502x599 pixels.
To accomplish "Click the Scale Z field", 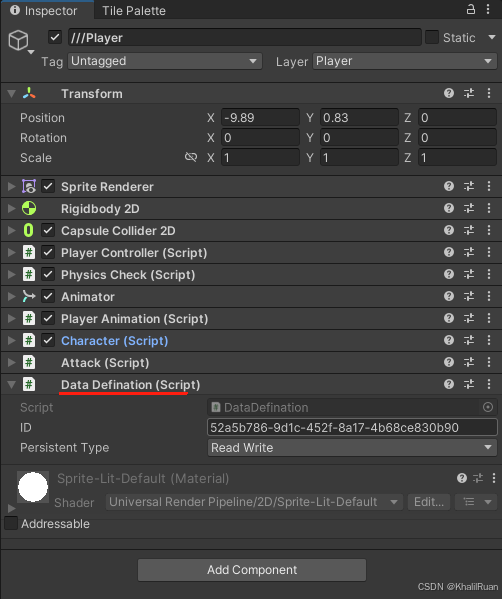I will point(458,157).
